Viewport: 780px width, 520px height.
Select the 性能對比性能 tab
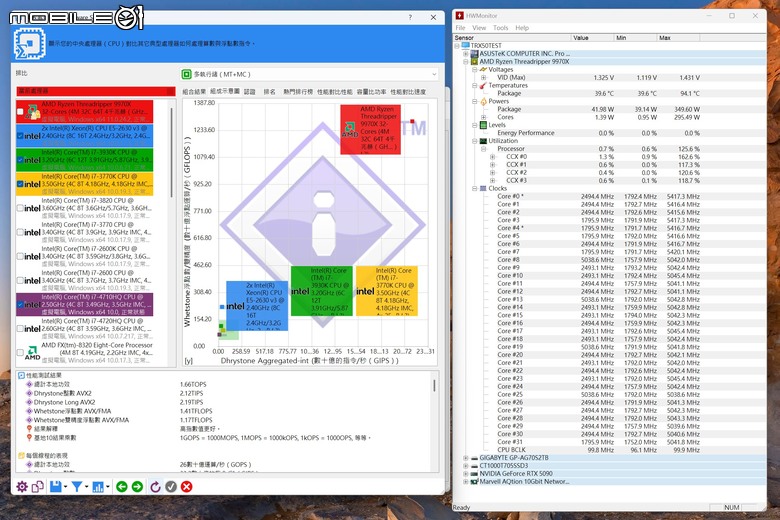(x=334, y=92)
